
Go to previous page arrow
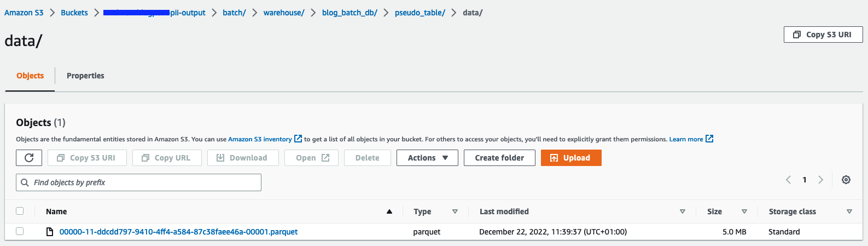(788, 180)
